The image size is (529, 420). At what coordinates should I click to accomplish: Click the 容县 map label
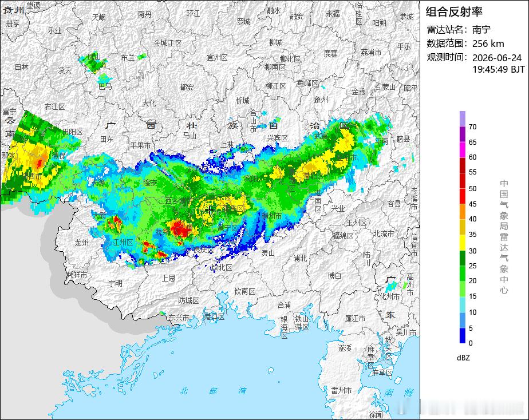[394, 204]
